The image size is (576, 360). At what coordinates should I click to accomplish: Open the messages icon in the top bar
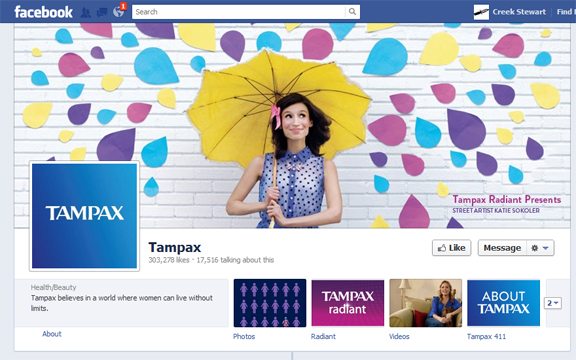(x=102, y=12)
